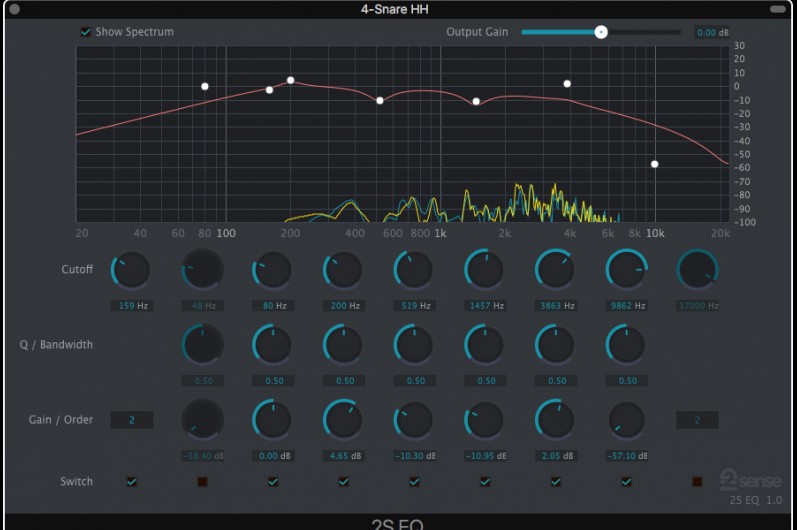Click the Gain knob showing -10.30 dB

pyautogui.click(x=414, y=420)
